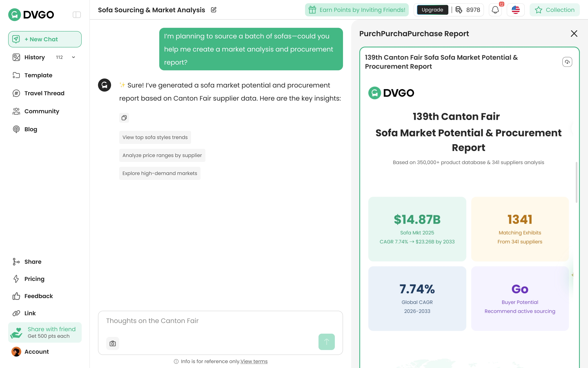Change language via the US flag
The width and height of the screenshot is (588, 368).
tap(516, 10)
